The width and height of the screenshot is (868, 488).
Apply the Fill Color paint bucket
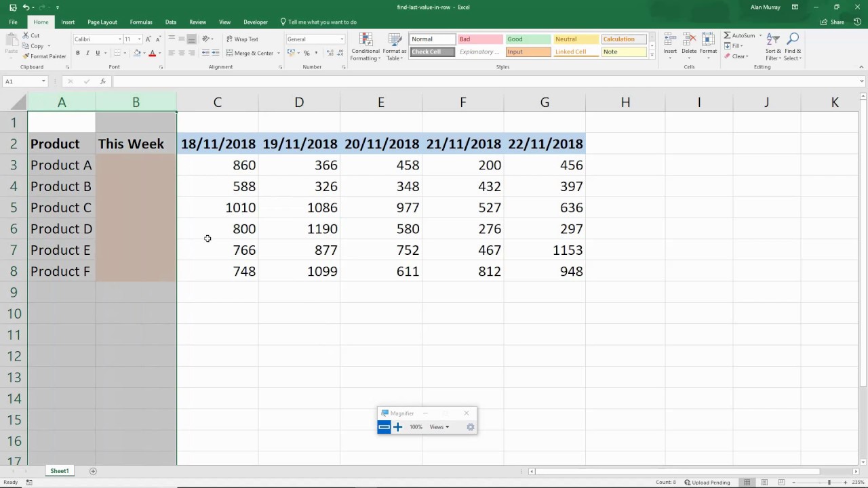point(137,53)
